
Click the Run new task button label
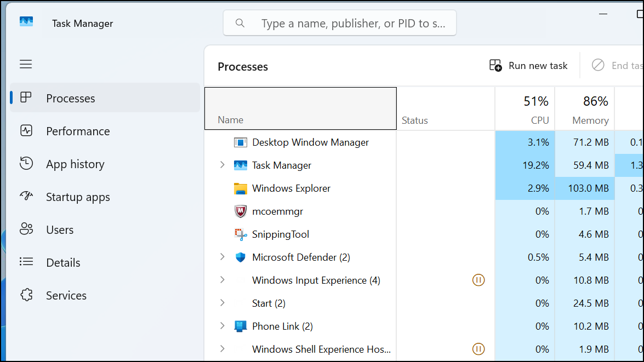point(538,66)
